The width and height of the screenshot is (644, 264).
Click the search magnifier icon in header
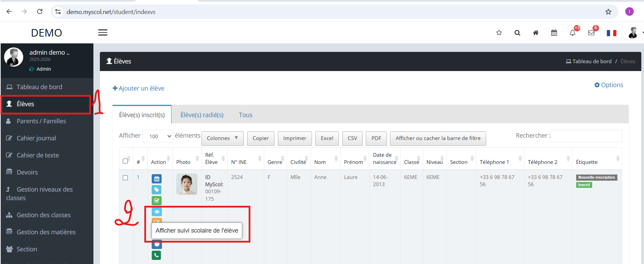(517, 33)
